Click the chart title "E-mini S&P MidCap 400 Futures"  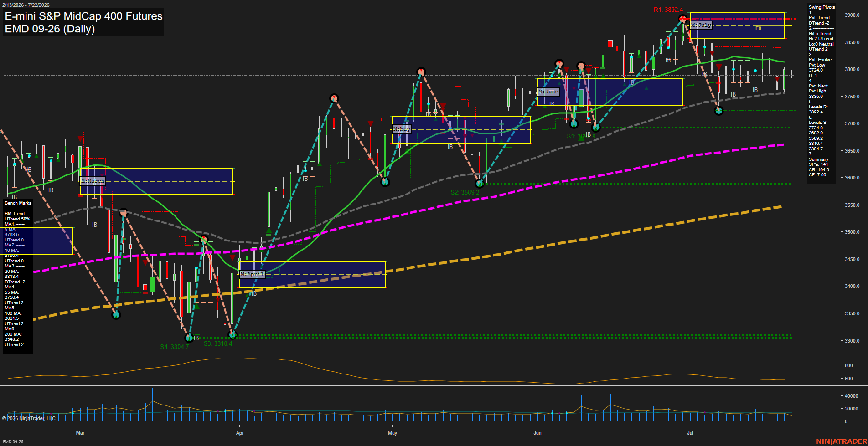coord(83,16)
